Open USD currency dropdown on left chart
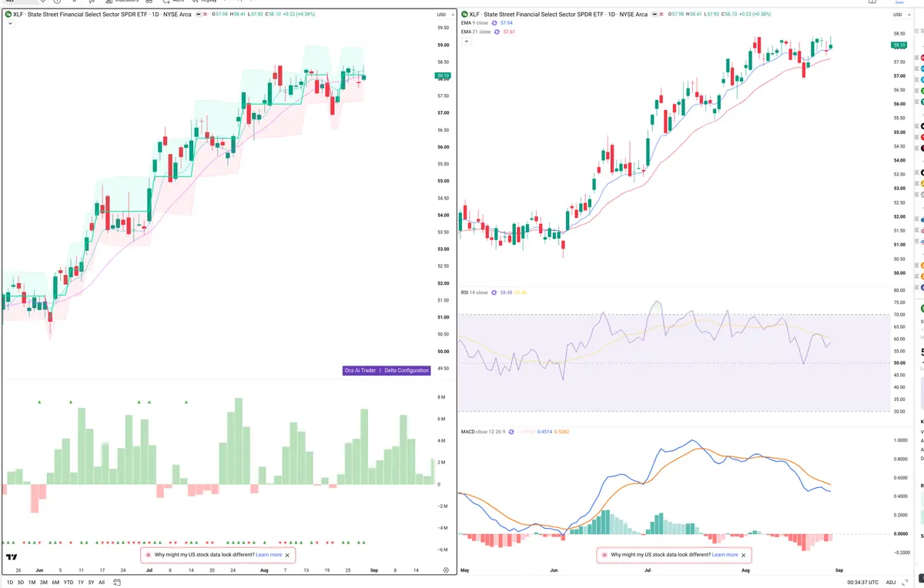 (444, 15)
